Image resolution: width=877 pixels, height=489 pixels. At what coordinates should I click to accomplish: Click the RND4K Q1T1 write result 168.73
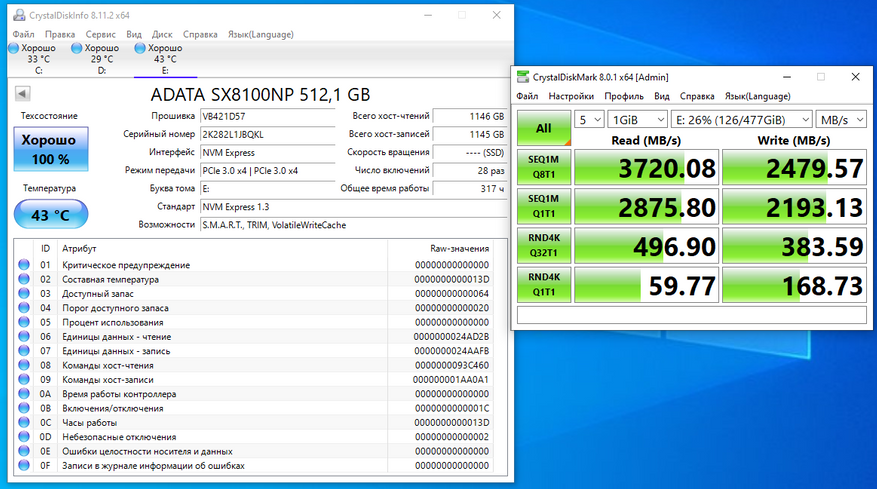(x=794, y=285)
